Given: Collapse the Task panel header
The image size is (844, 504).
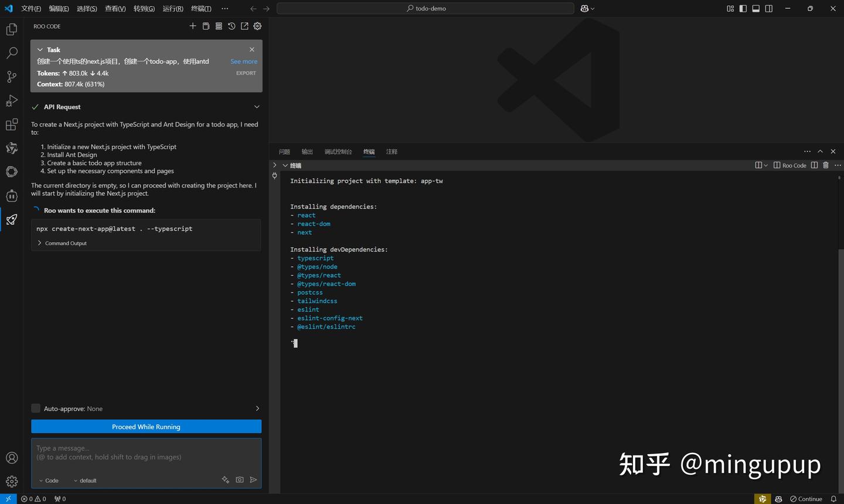Looking at the screenshot, I should coord(40,49).
